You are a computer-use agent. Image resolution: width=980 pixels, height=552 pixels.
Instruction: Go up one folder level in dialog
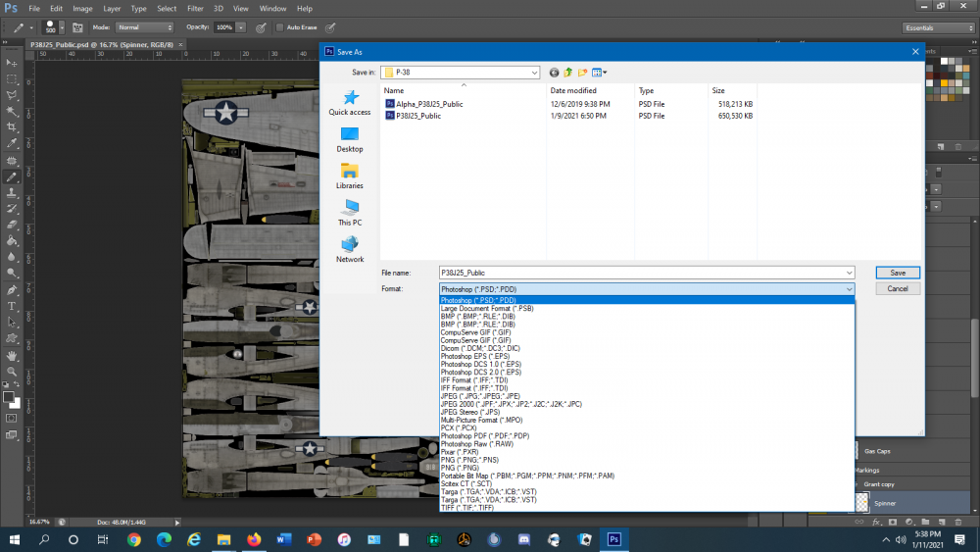(x=568, y=73)
